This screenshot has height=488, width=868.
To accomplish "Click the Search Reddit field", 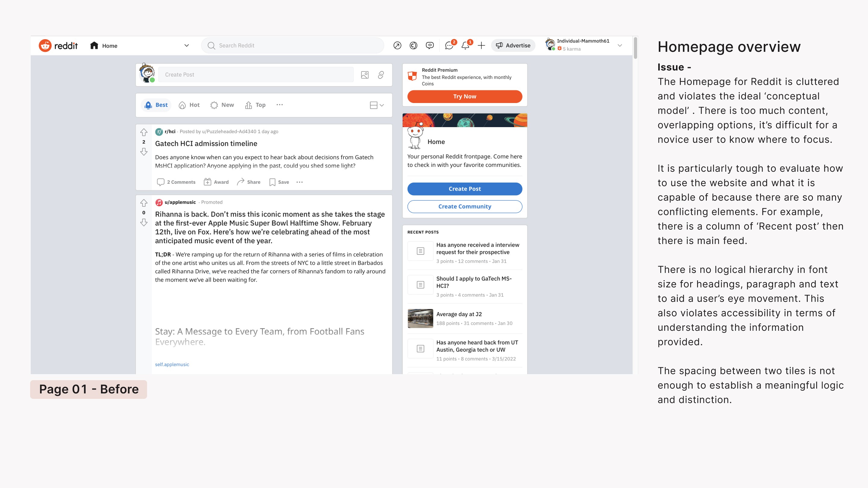I will [x=292, y=45].
